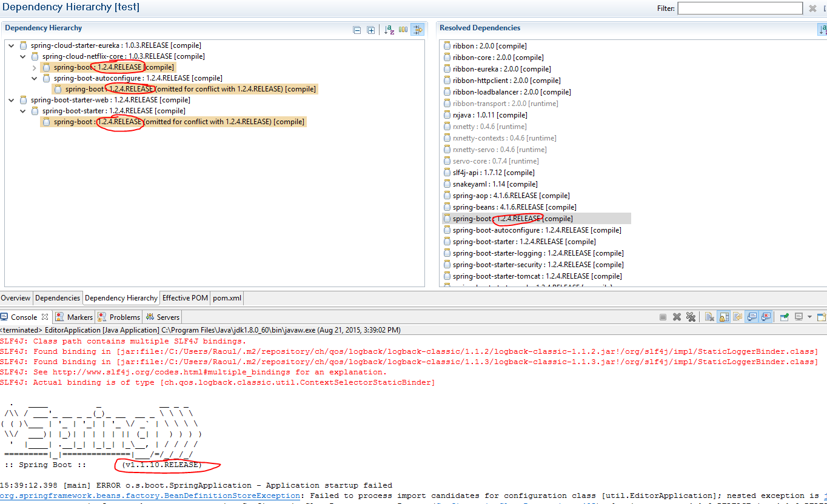Close the Console view tab

[45, 317]
